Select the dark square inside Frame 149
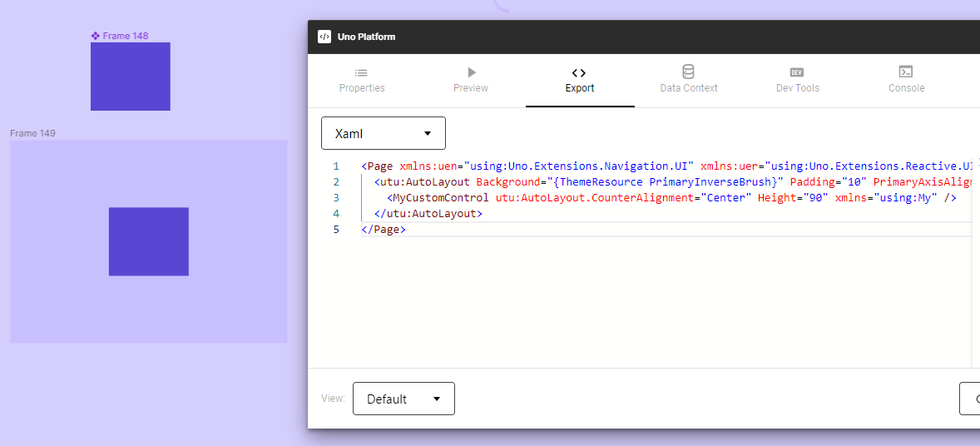Screen dimensions: 980x446 click(x=149, y=241)
